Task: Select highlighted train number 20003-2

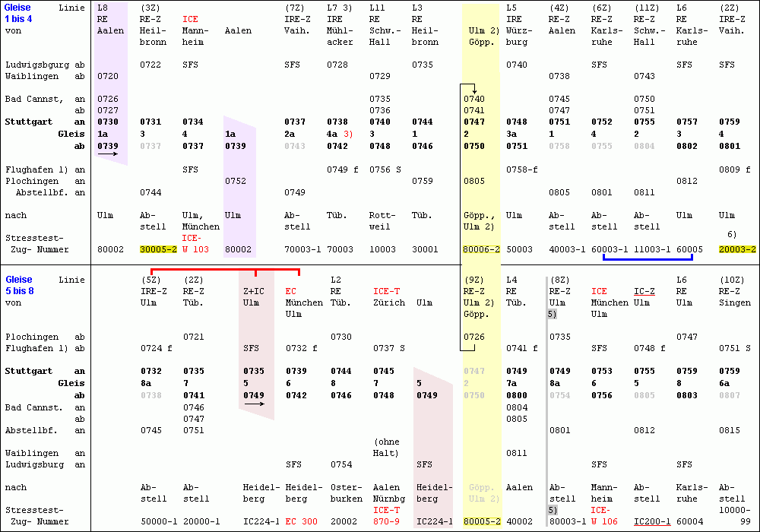Action: 737,249
